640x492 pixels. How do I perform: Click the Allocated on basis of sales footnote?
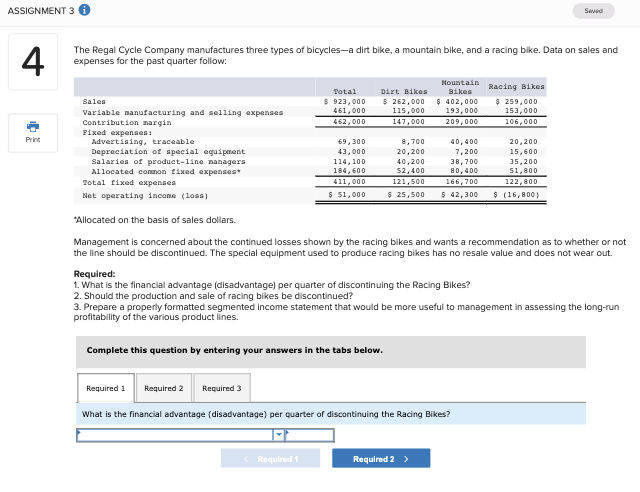[155, 220]
